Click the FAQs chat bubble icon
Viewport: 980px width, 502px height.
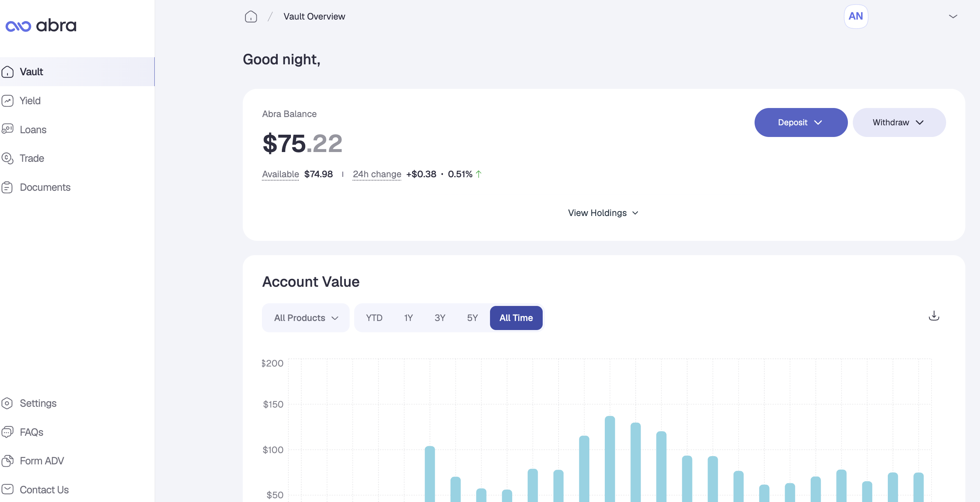coord(8,432)
